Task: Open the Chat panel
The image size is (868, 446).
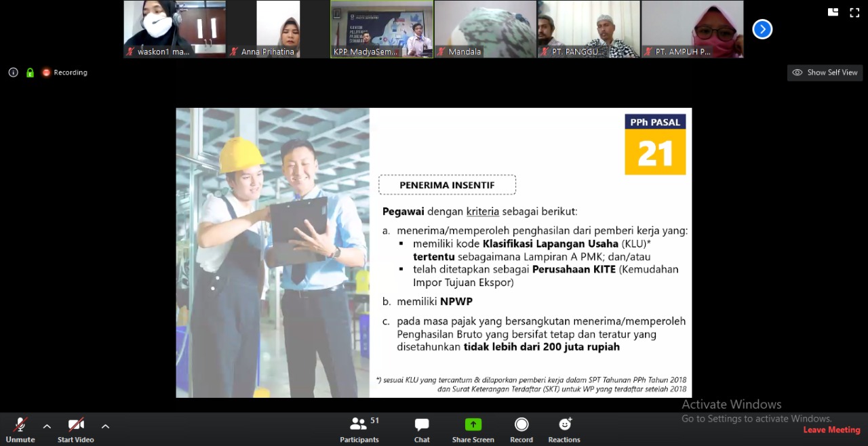Action: tap(422, 425)
